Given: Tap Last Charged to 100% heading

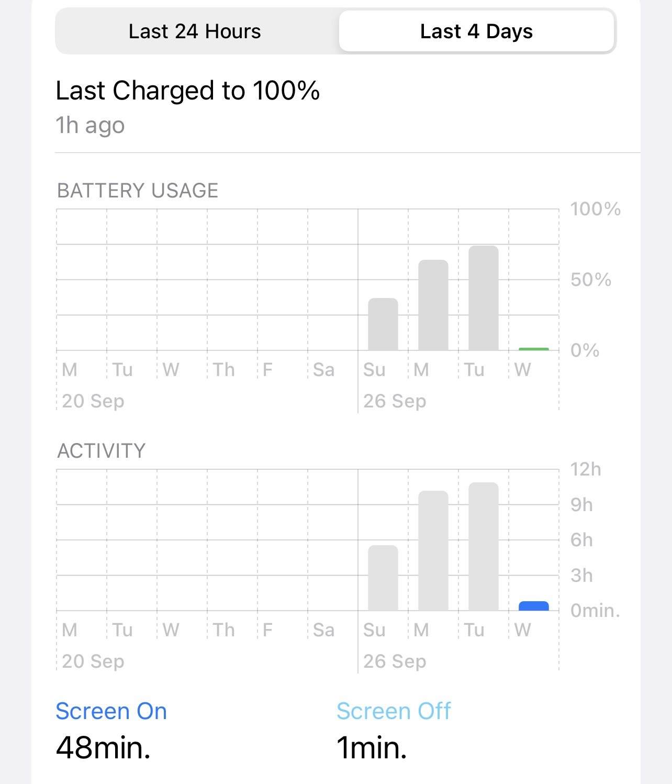Looking at the screenshot, I should (188, 91).
